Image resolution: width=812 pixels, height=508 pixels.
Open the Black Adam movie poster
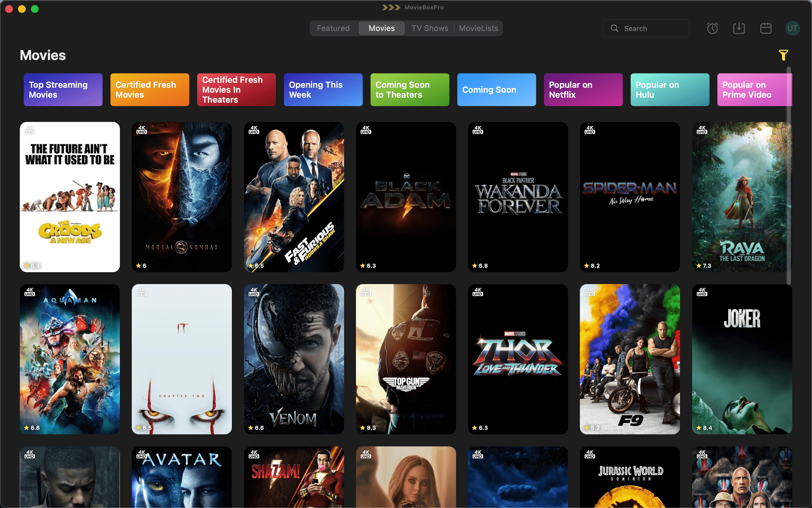tap(405, 197)
